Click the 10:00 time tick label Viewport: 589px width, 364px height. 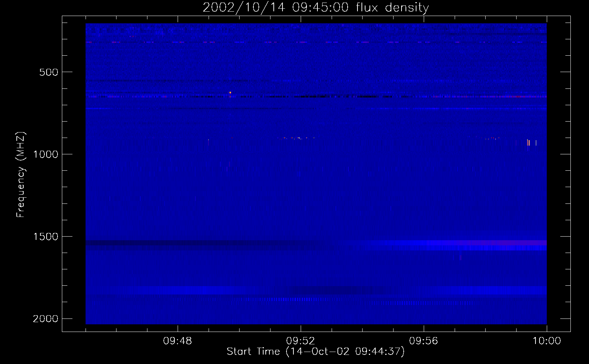[547, 341]
